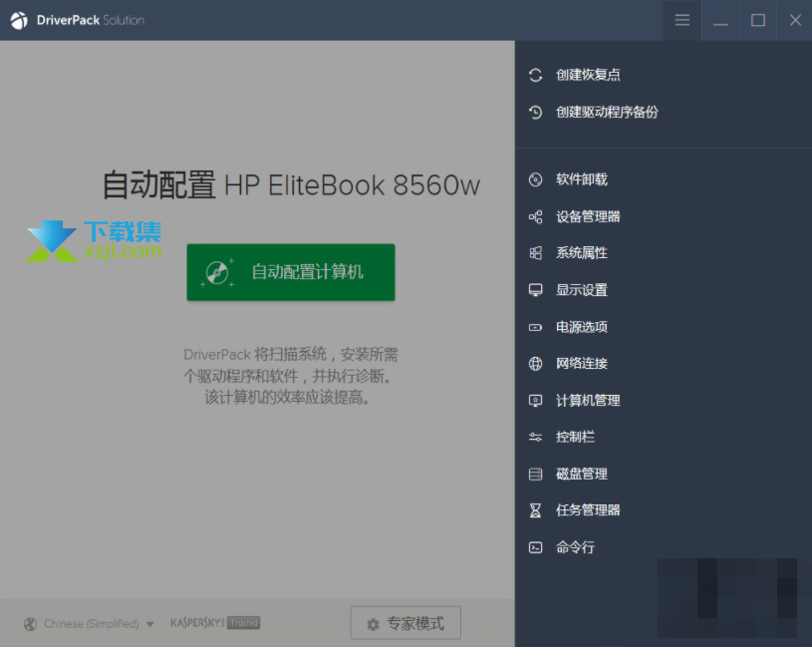Click the display settings monitor icon

point(535,290)
